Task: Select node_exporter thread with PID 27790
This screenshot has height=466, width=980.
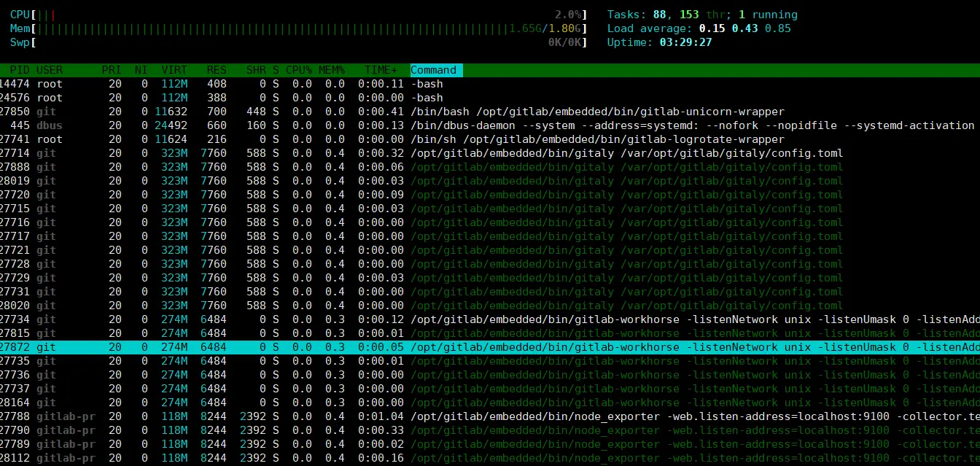Action: pyautogui.click(x=490, y=430)
